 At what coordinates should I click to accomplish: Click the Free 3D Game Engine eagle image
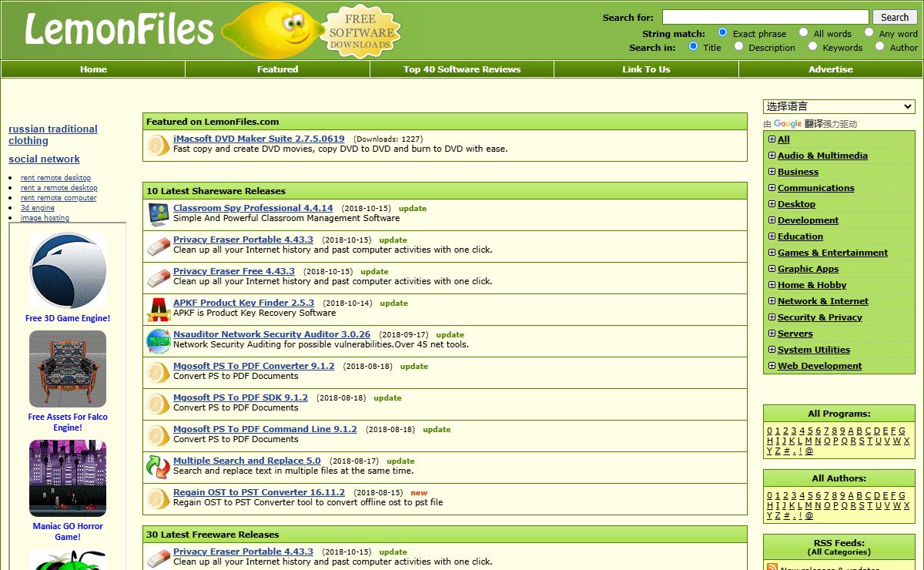(68, 270)
